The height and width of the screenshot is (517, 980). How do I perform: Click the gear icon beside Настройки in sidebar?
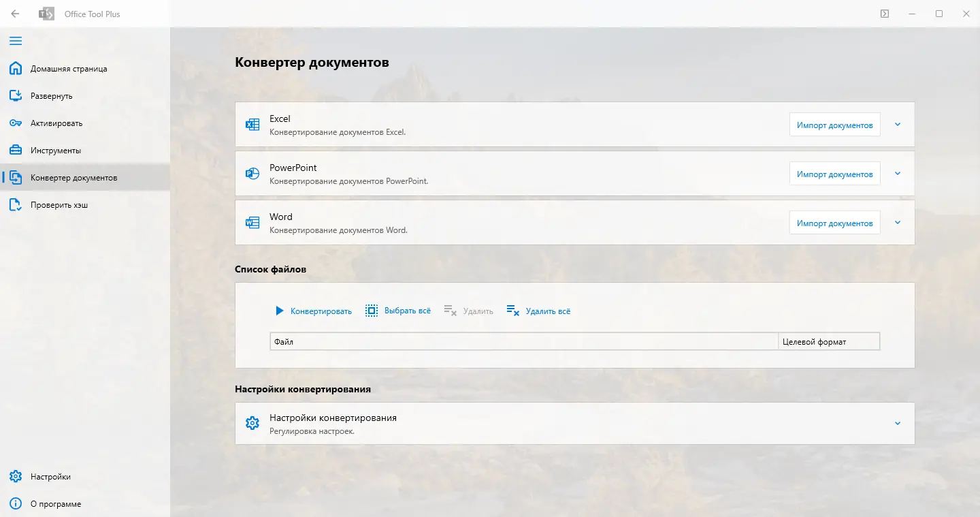[15, 477]
